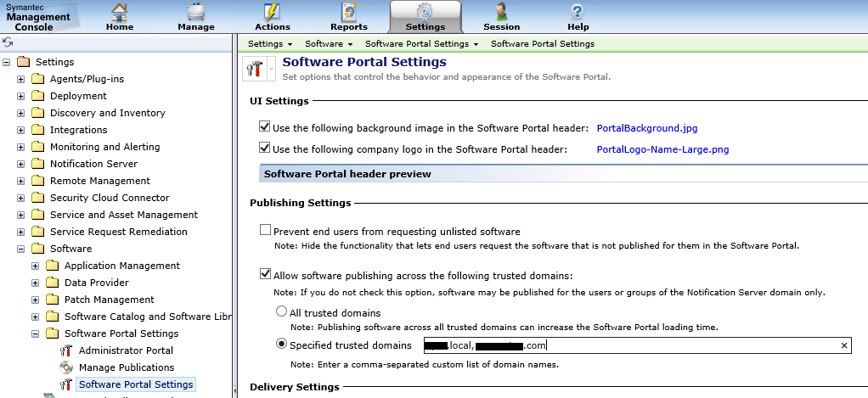The width and height of the screenshot is (868, 398).
Task: Expand the Remote Management node
Action: click(20, 181)
